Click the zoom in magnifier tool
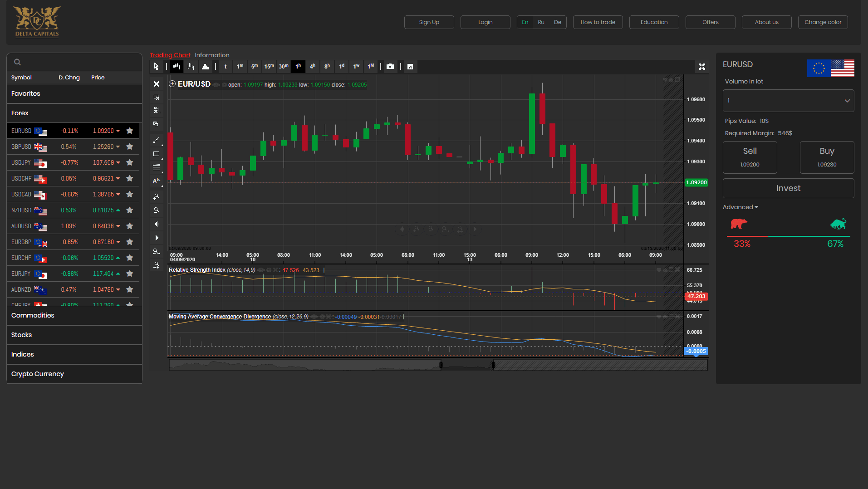Image resolution: width=868 pixels, height=489 pixels. 157,197
